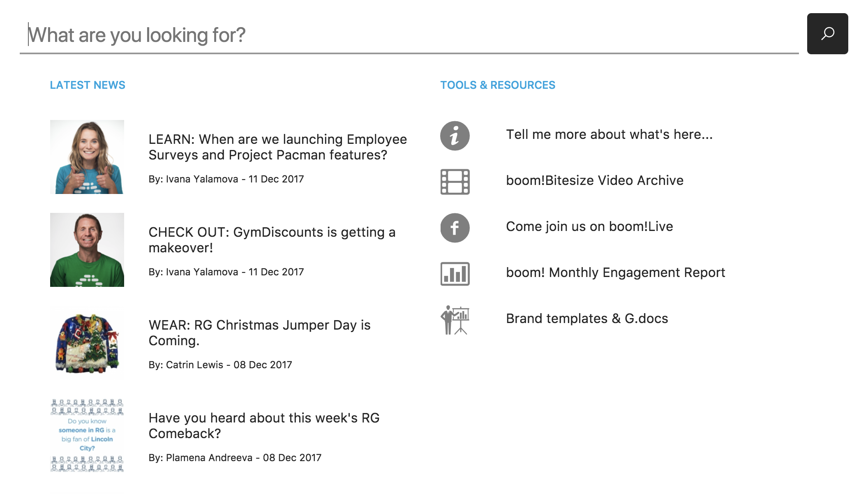Read this week's RG Comeback story

tap(264, 426)
